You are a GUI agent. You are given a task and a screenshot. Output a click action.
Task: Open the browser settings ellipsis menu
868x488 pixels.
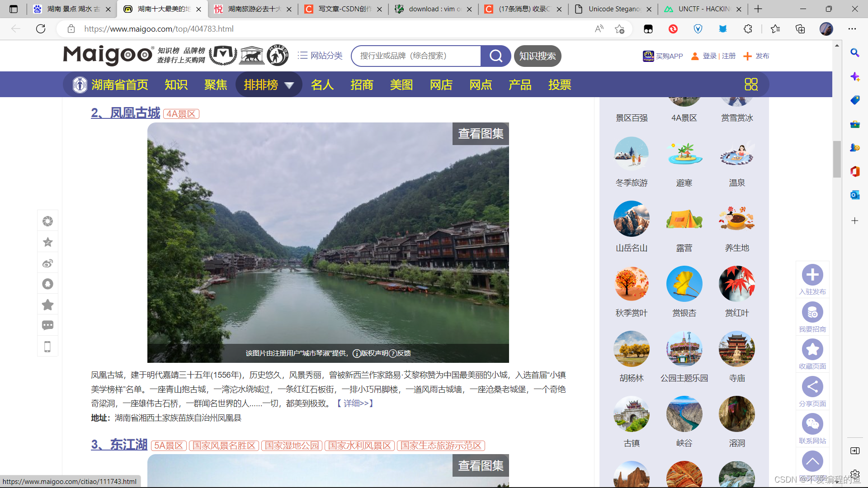852,28
